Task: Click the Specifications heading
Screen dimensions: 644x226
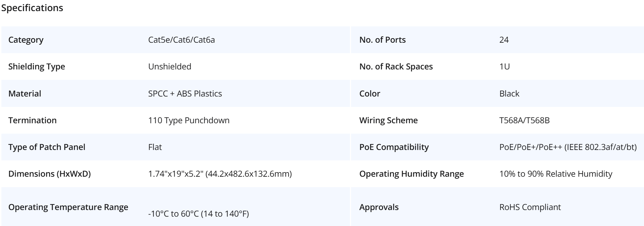Action: pos(32,8)
